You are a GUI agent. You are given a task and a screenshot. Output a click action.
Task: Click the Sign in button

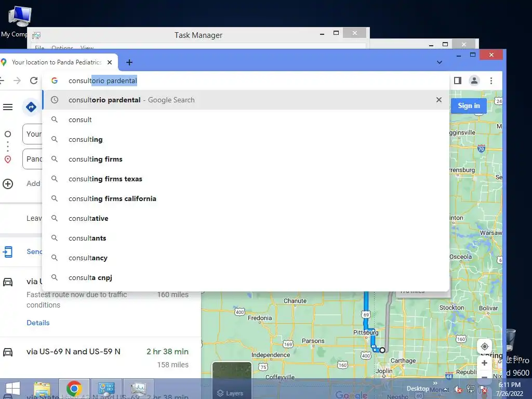pos(469,105)
